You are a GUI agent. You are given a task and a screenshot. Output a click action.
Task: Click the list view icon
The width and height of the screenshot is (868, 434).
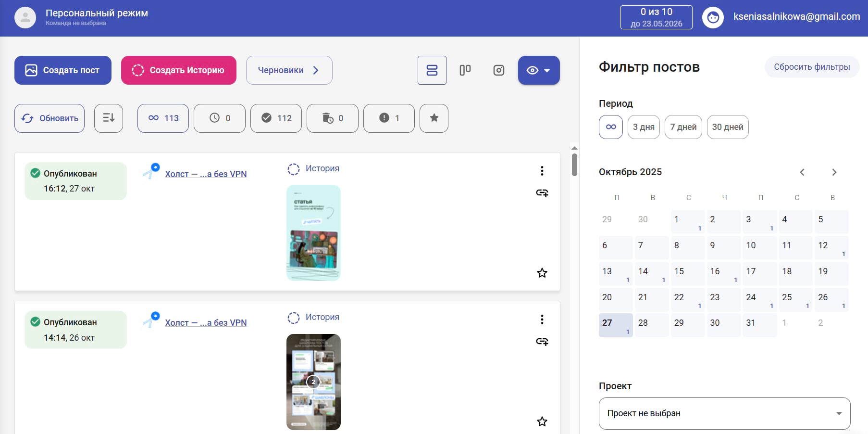click(432, 70)
